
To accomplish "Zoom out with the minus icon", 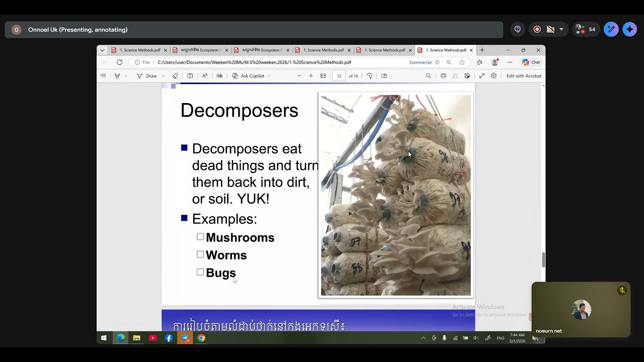I will (299, 76).
